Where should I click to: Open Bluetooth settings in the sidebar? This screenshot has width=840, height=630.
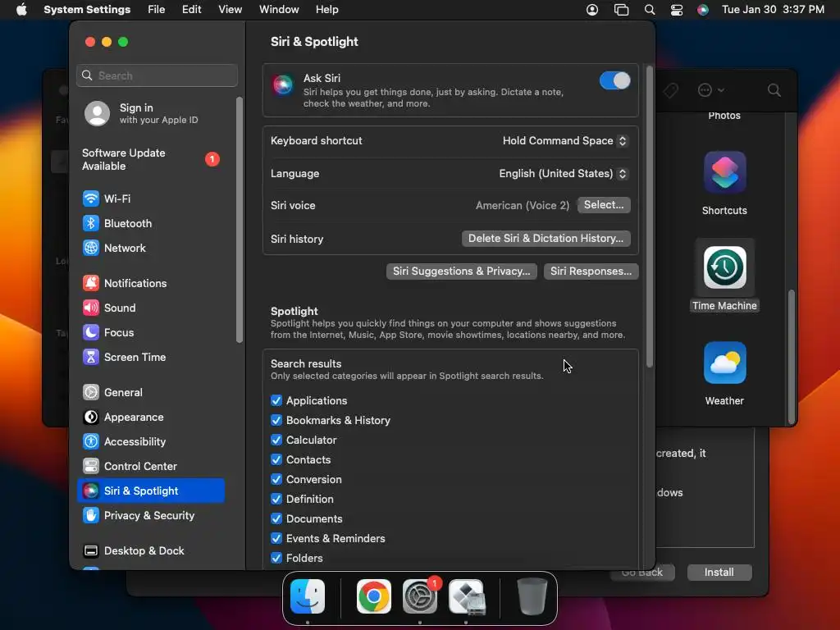151,223
